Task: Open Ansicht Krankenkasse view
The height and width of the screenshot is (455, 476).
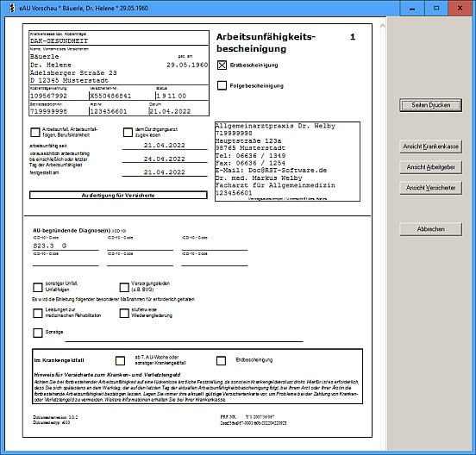Action: pos(431,146)
